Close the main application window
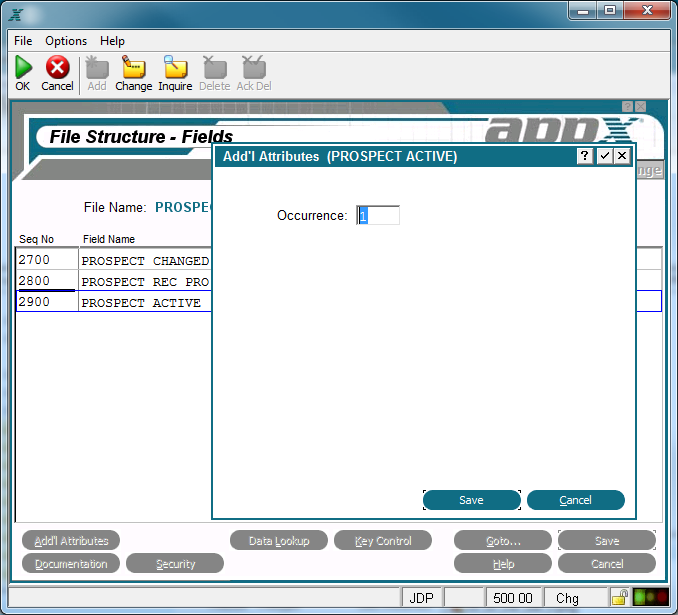This screenshot has width=678, height=615. click(647, 10)
